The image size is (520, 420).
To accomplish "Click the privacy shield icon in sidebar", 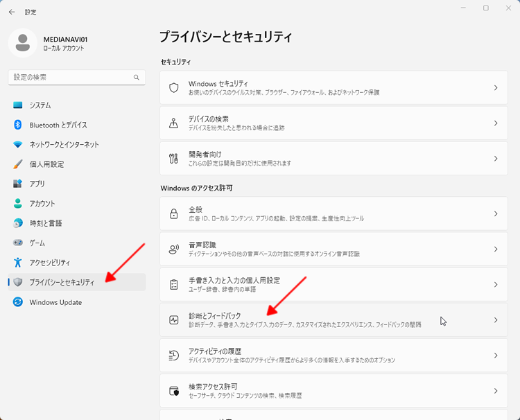I will (17, 282).
